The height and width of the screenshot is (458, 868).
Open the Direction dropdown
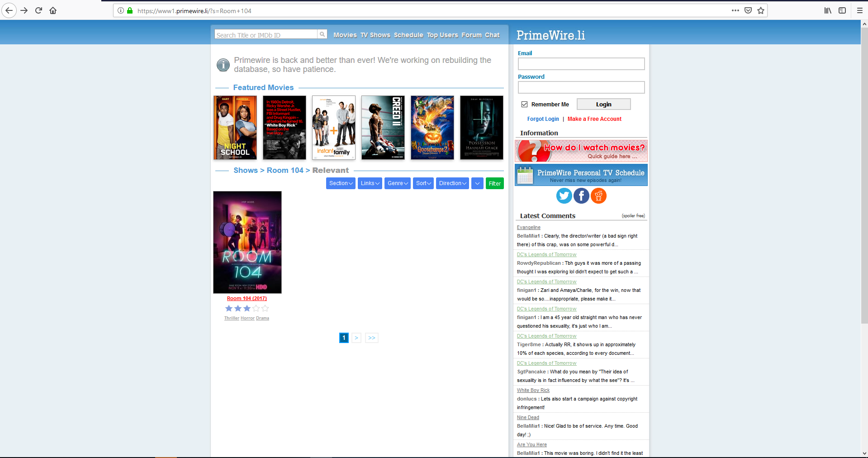coord(451,183)
